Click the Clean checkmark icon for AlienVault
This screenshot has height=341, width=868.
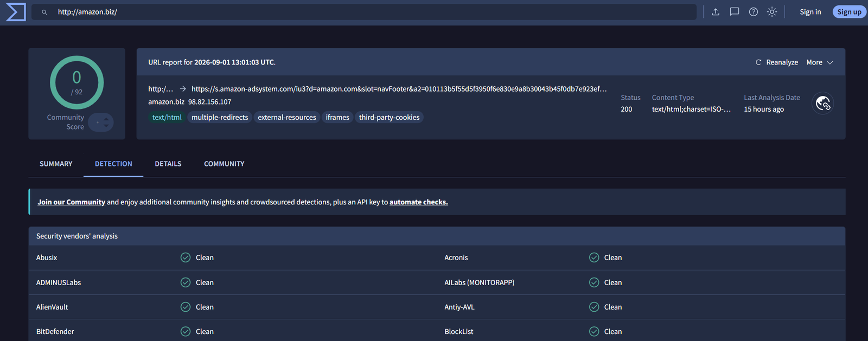(x=186, y=307)
